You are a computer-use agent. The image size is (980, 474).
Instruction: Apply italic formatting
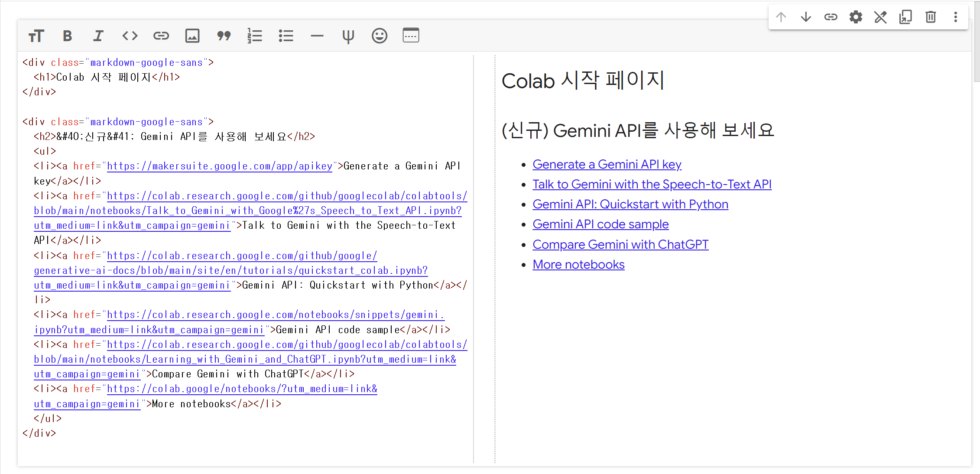pos(98,36)
